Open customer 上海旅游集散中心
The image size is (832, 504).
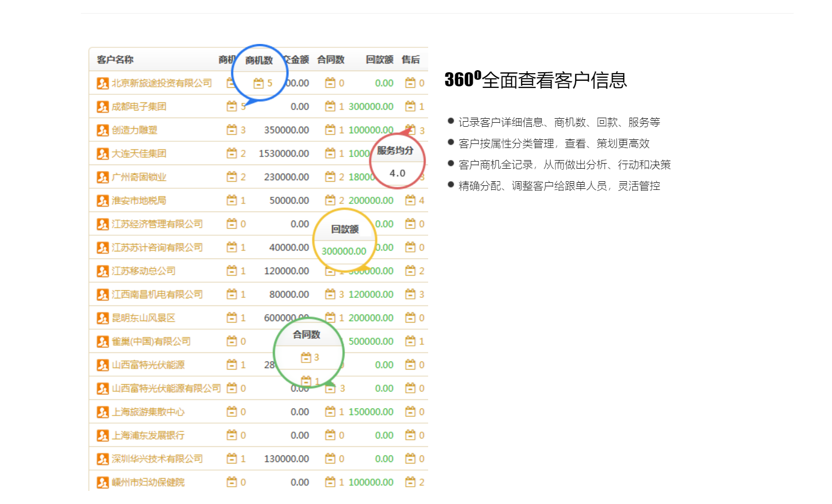click(x=148, y=412)
